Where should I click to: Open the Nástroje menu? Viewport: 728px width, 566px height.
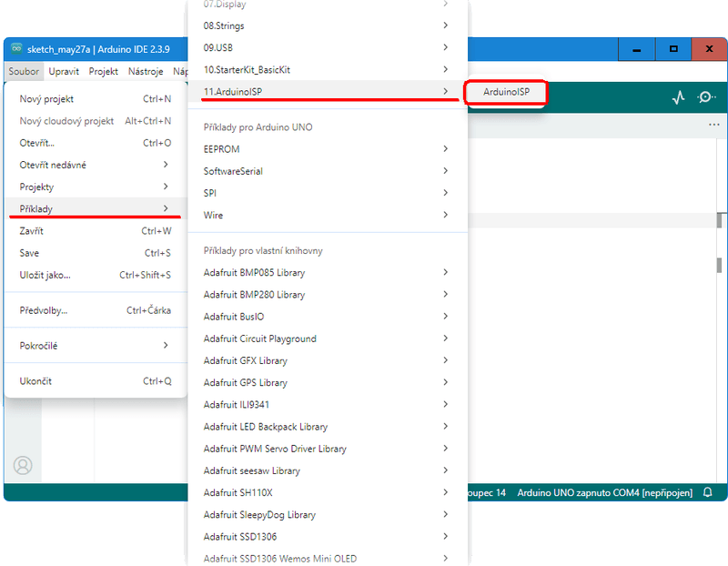pyautogui.click(x=146, y=72)
